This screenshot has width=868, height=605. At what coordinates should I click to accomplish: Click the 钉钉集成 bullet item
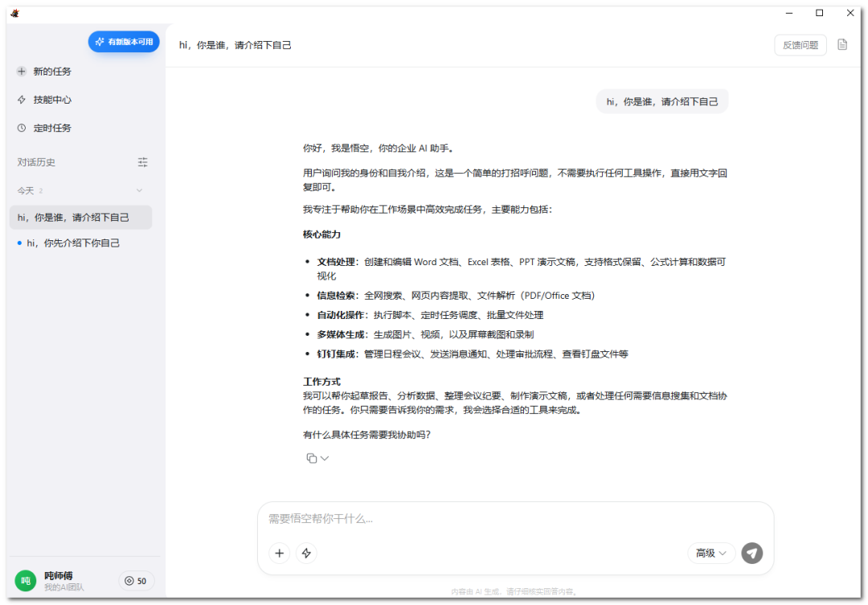click(473, 354)
